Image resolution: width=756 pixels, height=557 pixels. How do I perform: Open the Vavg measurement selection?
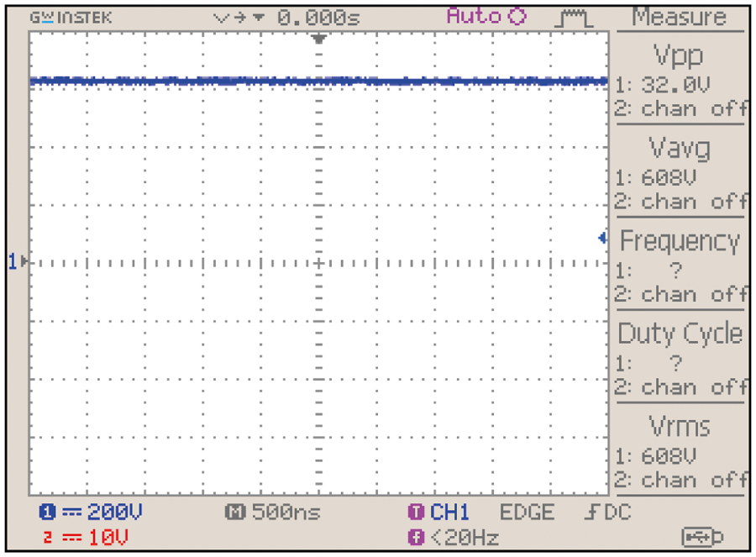680,149
